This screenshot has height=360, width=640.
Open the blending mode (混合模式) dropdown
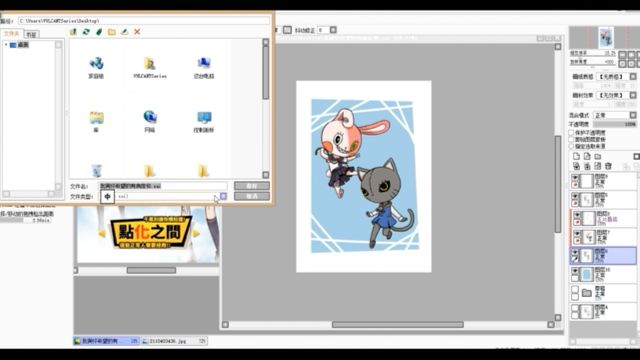click(633, 115)
